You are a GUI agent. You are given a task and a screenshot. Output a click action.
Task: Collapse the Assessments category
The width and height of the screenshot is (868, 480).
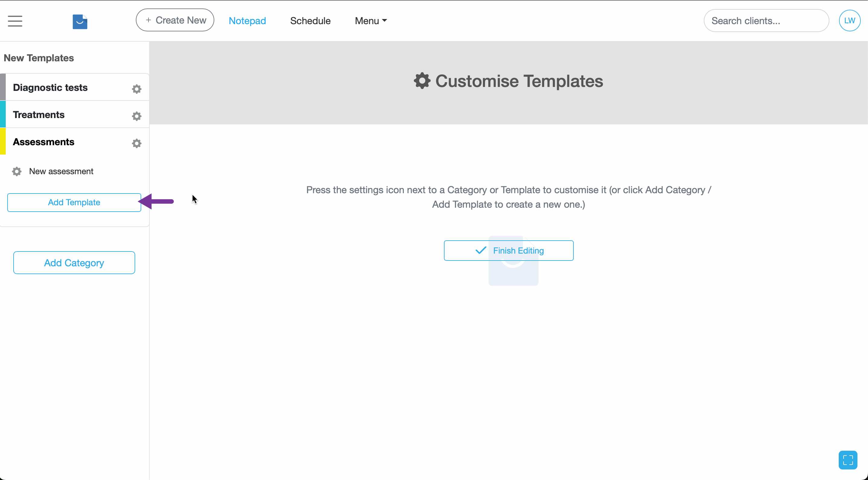(43, 142)
